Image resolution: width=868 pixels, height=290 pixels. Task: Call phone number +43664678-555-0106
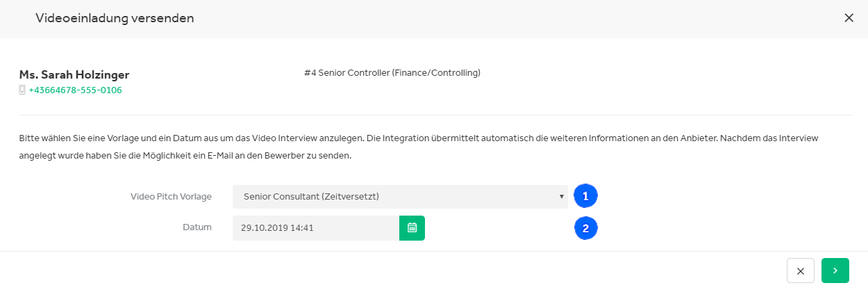pos(76,90)
